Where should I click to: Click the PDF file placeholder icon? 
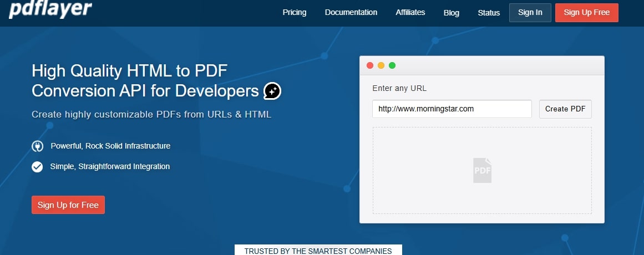click(x=482, y=170)
